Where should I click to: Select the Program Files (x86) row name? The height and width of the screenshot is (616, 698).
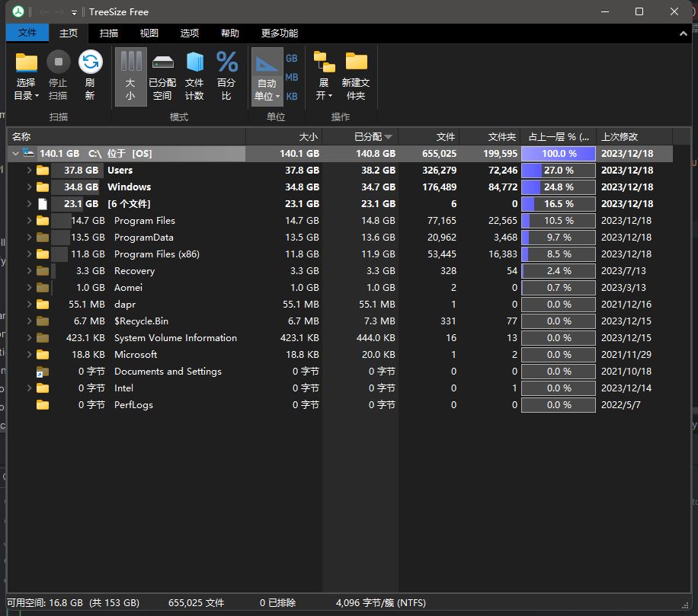pos(157,254)
